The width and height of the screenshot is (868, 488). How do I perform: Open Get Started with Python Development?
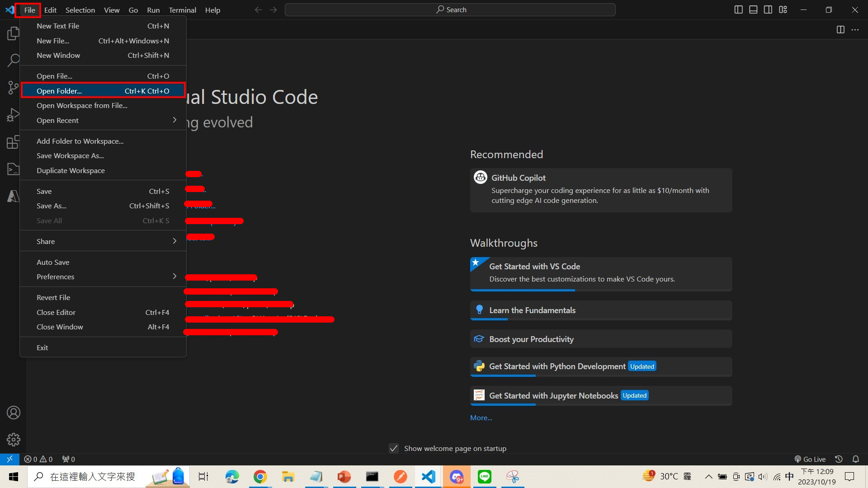coord(601,366)
